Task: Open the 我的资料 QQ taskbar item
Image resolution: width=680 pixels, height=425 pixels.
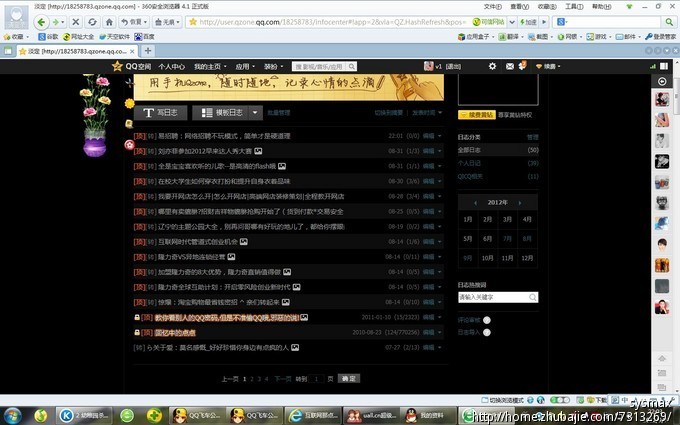Action: click(x=428, y=415)
